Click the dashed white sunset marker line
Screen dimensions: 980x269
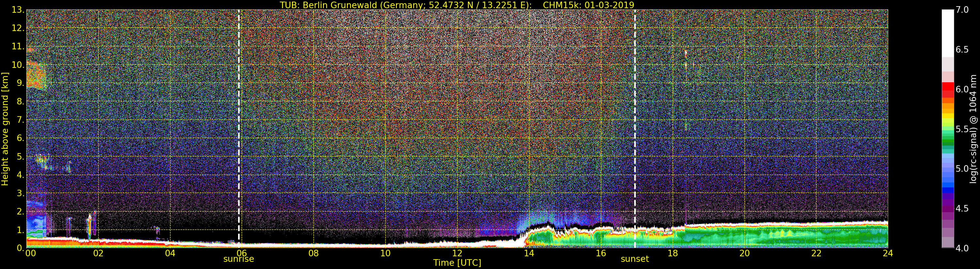635,129
